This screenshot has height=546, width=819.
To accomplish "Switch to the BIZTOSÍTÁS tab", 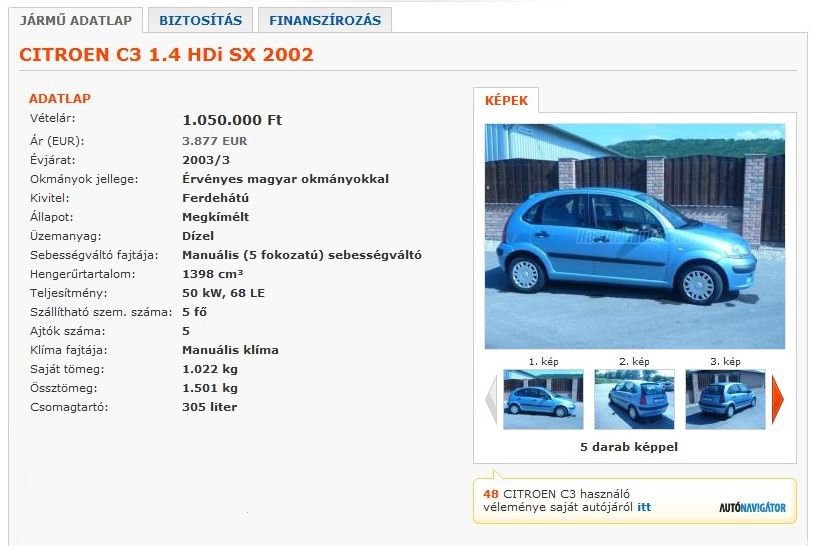I will [201, 20].
